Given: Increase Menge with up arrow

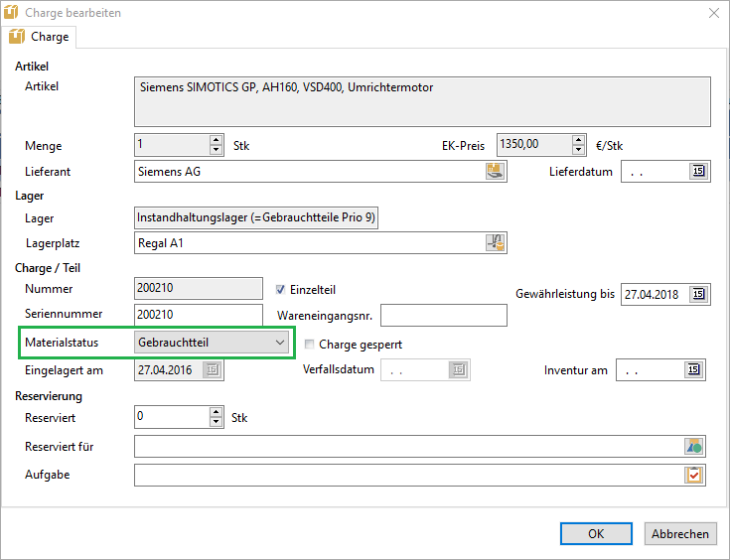Looking at the screenshot, I should click(x=216, y=140).
